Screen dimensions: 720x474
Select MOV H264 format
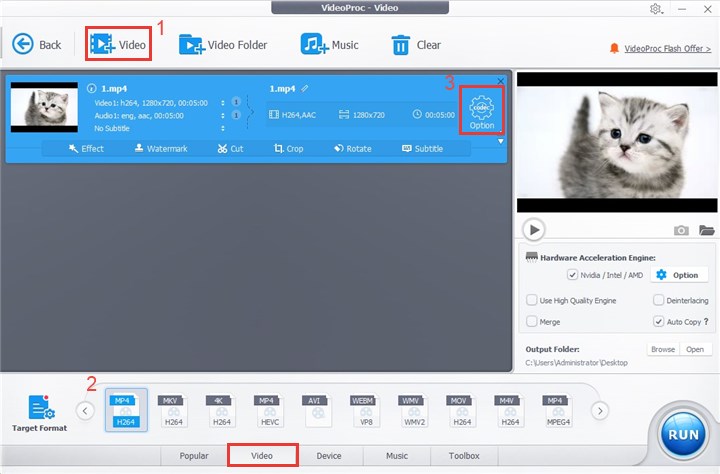(x=462, y=410)
